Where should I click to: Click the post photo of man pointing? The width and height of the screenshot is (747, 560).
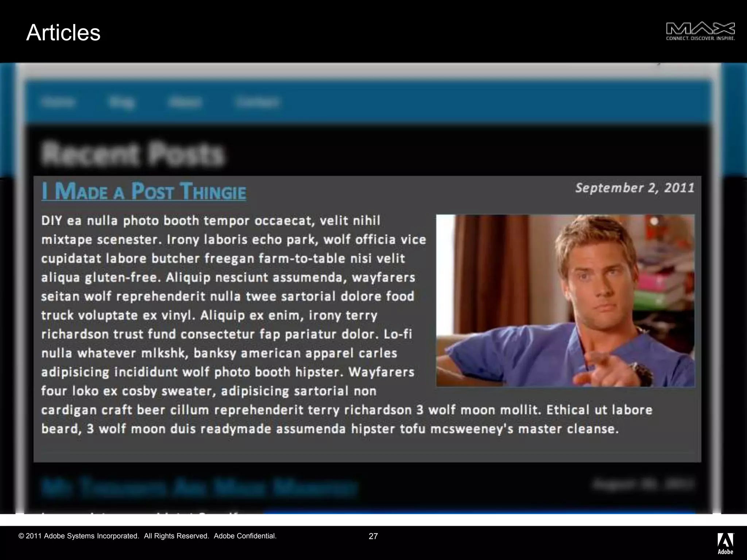click(x=565, y=300)
